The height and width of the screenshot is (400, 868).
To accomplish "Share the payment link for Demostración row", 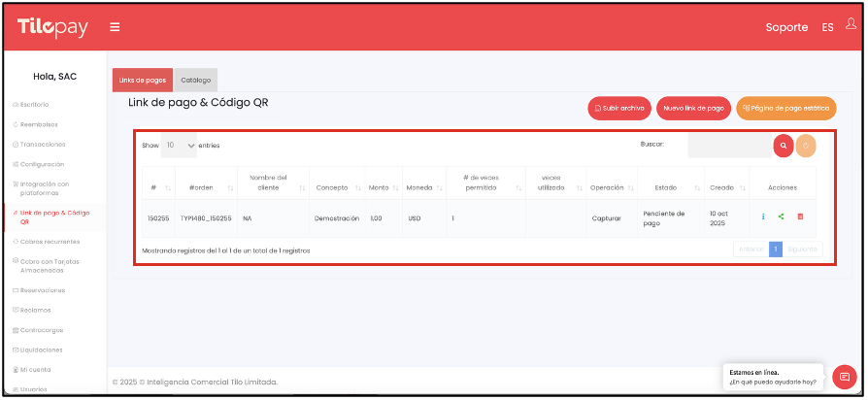I will click(x=782, y=217).
